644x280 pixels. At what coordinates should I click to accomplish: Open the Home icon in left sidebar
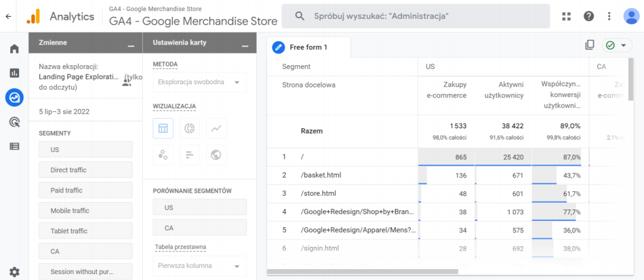[x=14, y=49]
